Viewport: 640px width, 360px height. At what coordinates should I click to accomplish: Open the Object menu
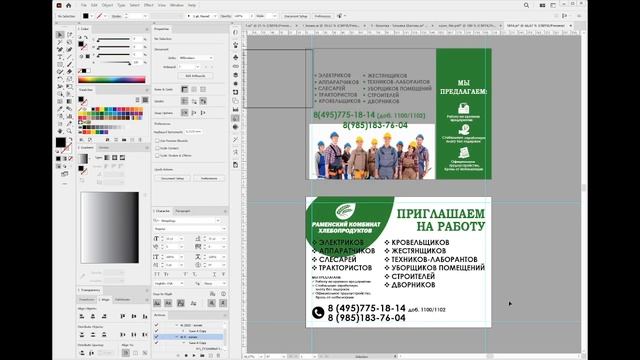tap(107, 5)
